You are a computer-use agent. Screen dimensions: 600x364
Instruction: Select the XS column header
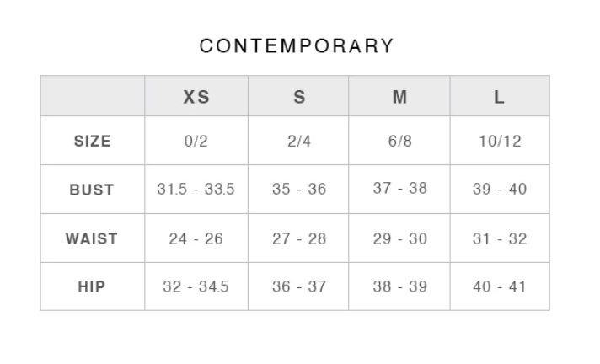point(196,97)
